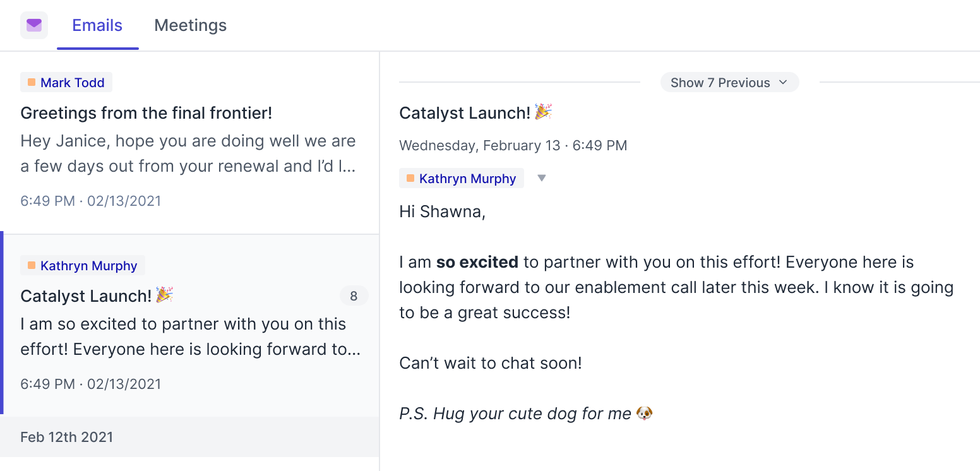Click the chevron icon on Show 7 Previous
The height and width of the screenshot is (471, 980).
[783, 82]
